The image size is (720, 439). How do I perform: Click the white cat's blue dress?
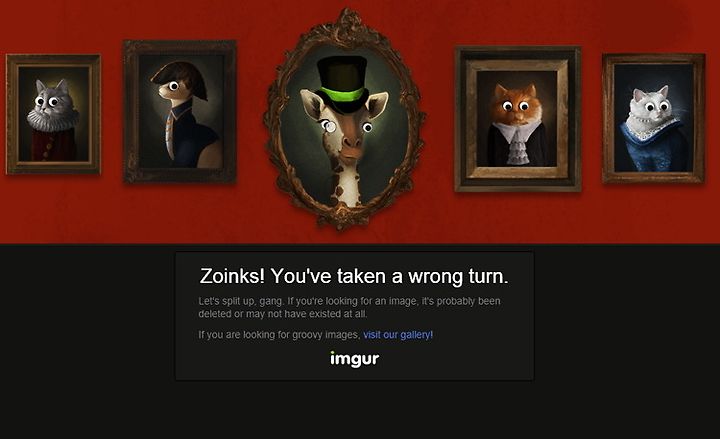[x=654, y=147]
